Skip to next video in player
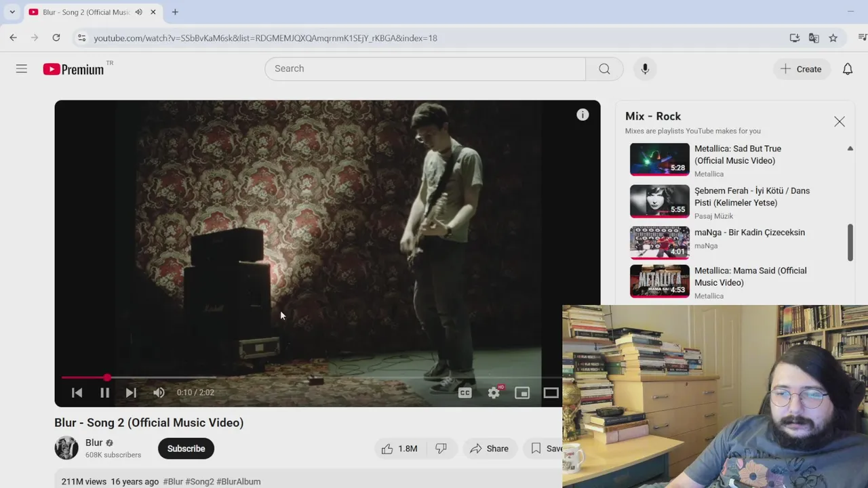 point(131,392)
